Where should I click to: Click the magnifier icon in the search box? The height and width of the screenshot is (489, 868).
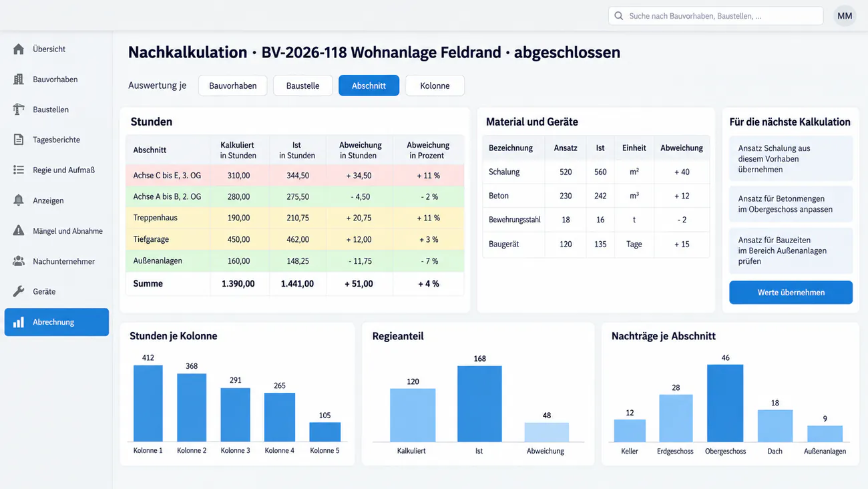click(619, 16)
